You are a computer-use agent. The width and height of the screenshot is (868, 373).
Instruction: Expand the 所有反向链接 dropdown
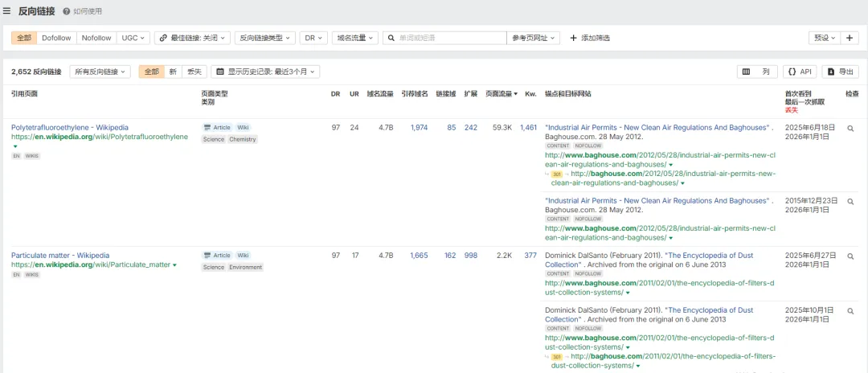click(100, 72)
